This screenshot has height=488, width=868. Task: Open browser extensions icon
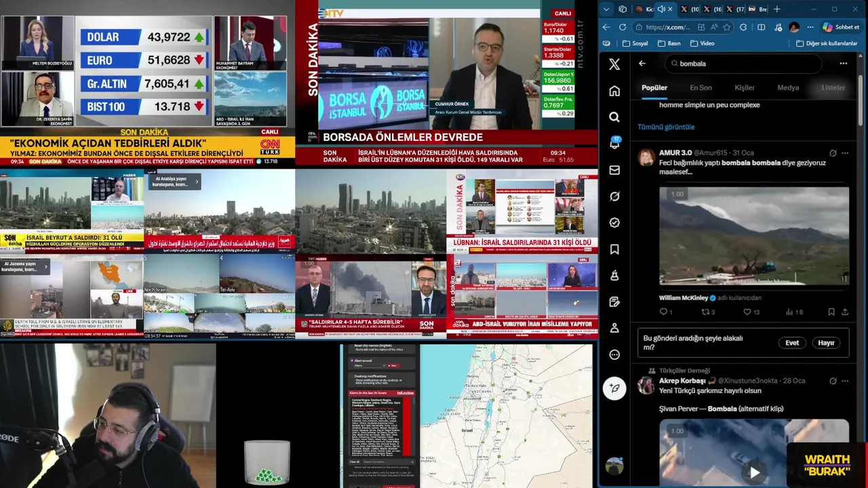pos(743,27)
